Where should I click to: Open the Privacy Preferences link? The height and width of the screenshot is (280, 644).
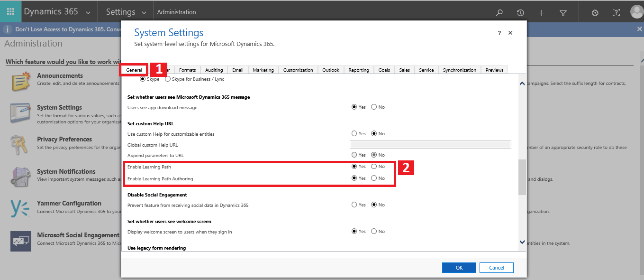64,139
